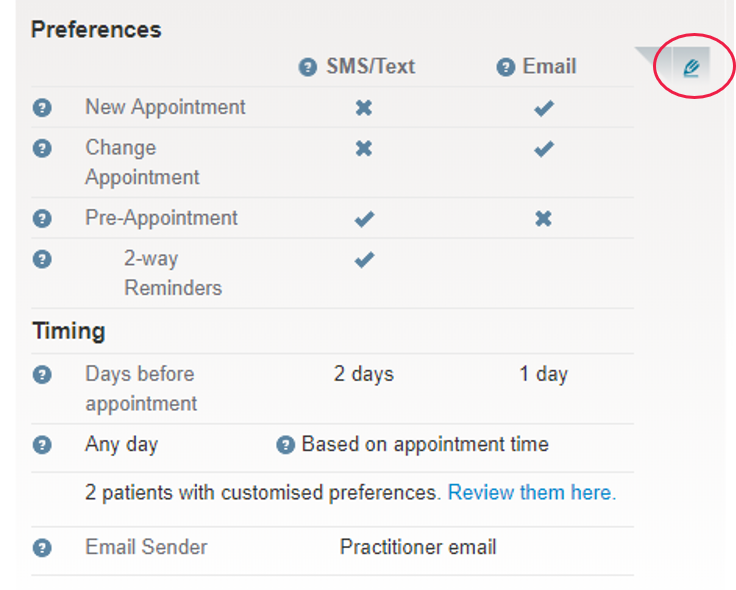Open help icon next to Email header
Image resolution: width=736 pixels, height=590 pixels.
(506, 67)
